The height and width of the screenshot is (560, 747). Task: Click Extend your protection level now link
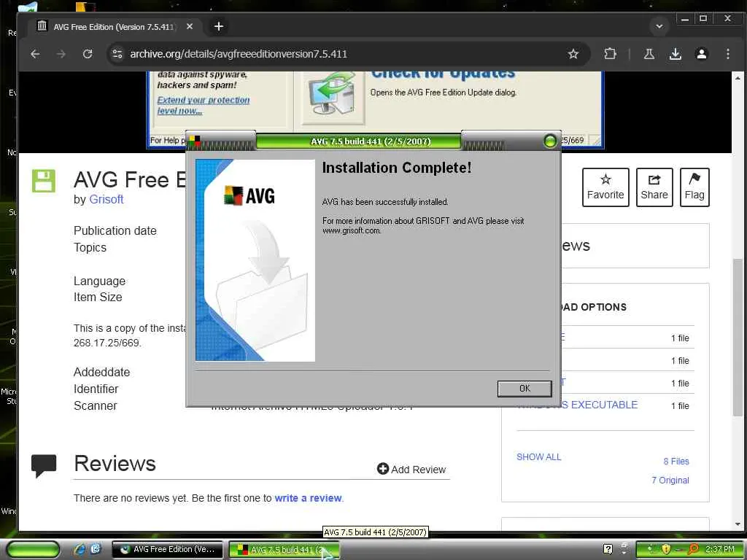204,105
